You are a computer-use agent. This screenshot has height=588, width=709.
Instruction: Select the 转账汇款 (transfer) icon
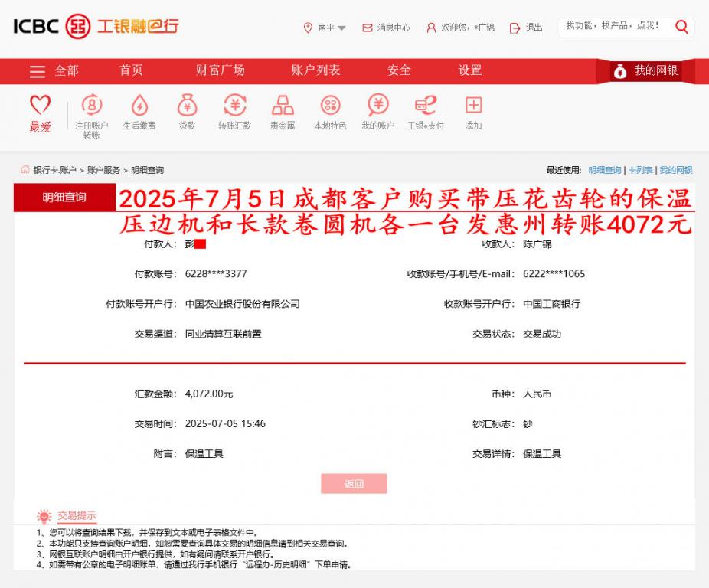[231, 110]
